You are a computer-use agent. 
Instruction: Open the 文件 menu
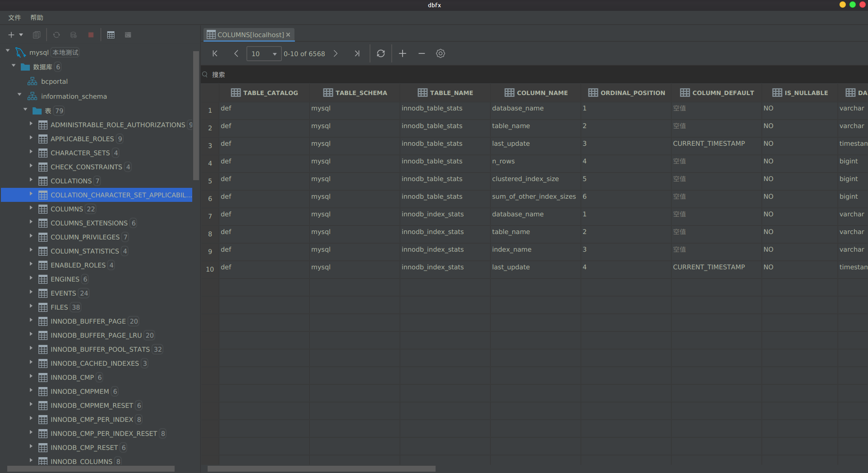14,18
